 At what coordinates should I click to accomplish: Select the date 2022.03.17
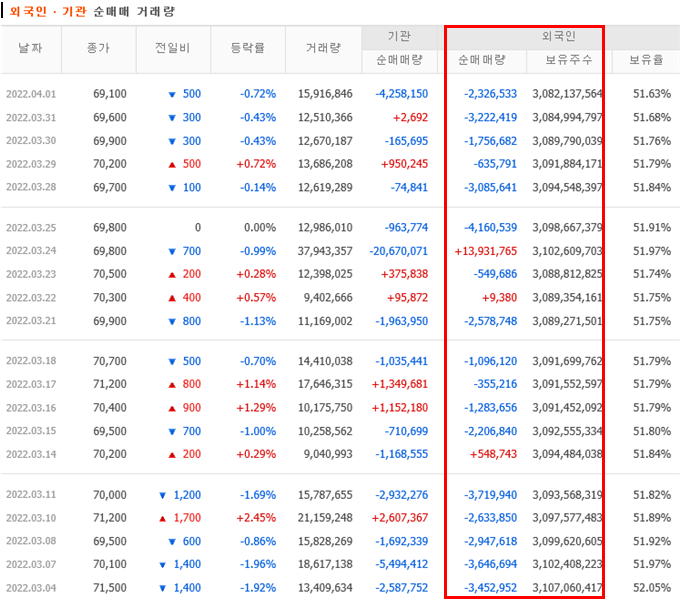click(31, 385)
